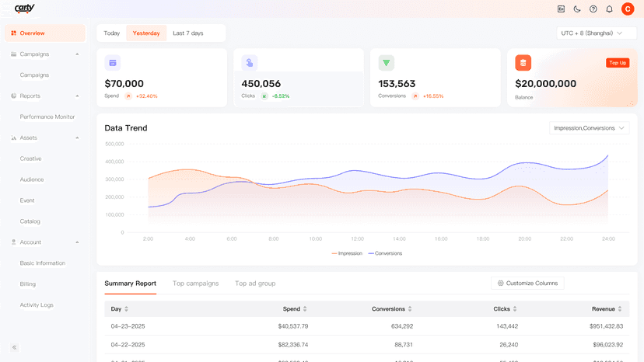Click the Campaigns section icon
The height and width of the screenshot is (362, 644).
coord(13,54)
